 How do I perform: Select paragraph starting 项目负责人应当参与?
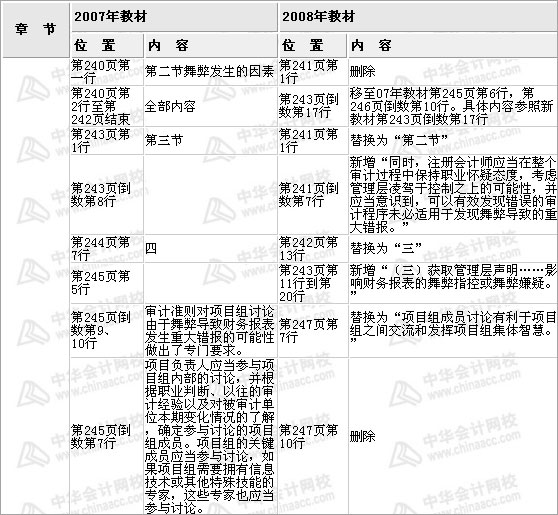click(210, 437)
